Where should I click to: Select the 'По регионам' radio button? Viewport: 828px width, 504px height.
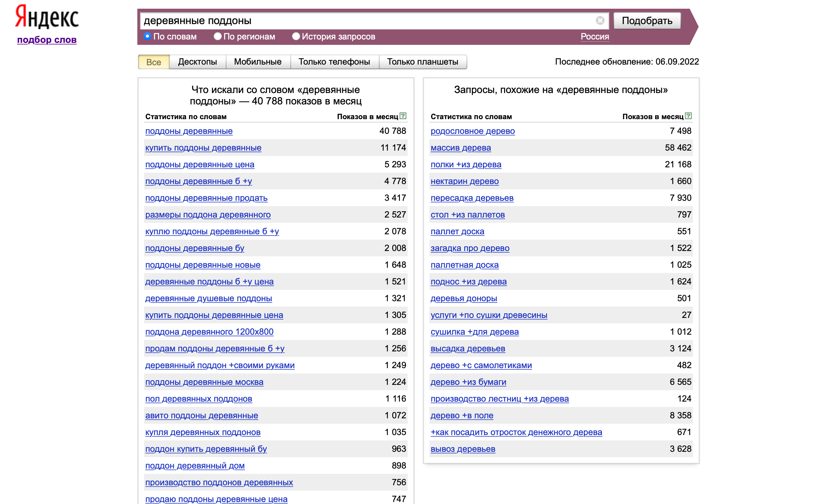point(217,36)
